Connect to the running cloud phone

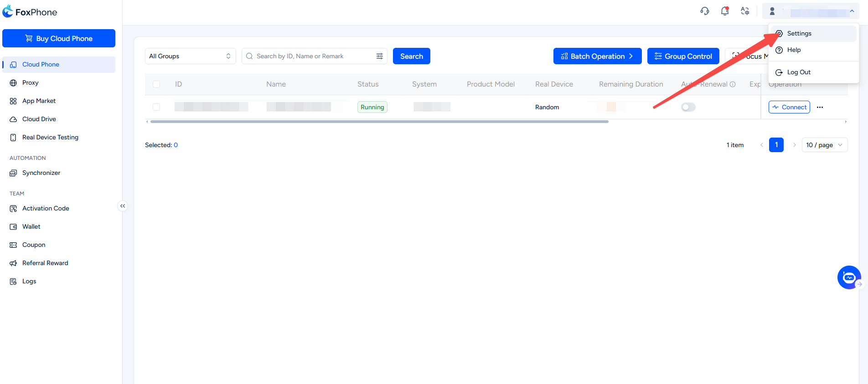pos(789,107)
